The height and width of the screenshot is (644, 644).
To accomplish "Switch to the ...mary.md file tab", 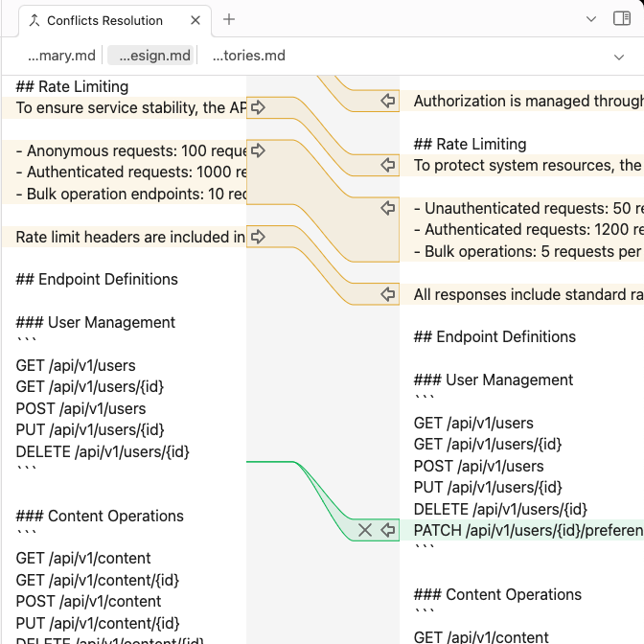I will [61, 56].
